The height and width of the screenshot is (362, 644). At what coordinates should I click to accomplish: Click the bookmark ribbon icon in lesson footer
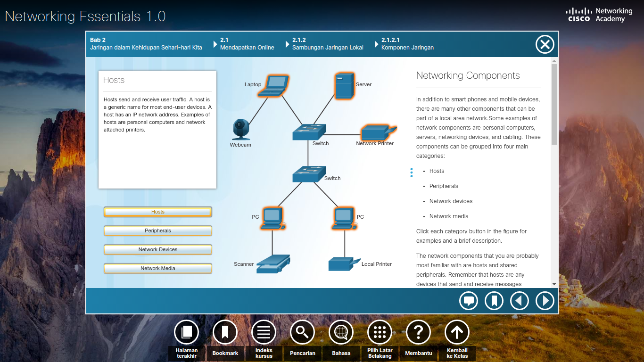(x=494, y=300)
